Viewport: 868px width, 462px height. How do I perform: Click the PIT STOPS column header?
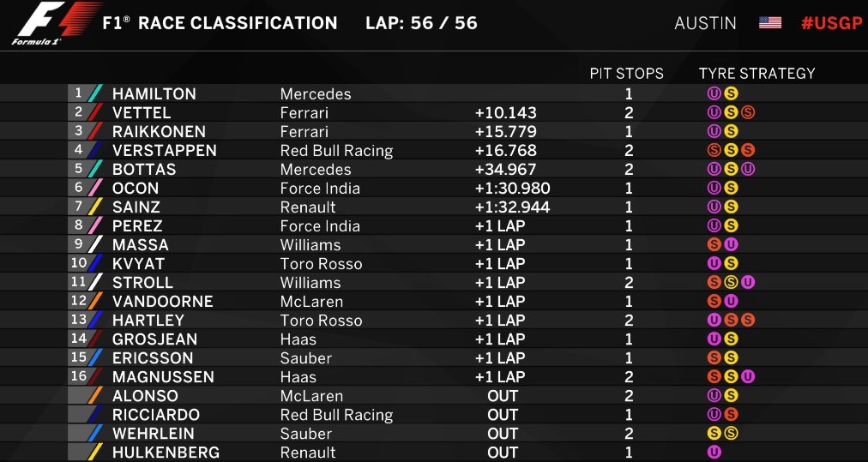[x=626, y=74]
